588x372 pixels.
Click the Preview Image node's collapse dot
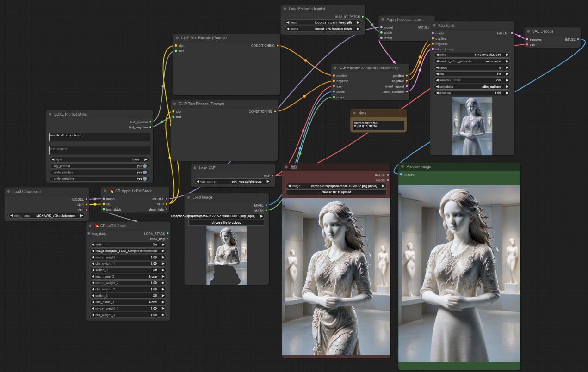[x=402, y=166]
